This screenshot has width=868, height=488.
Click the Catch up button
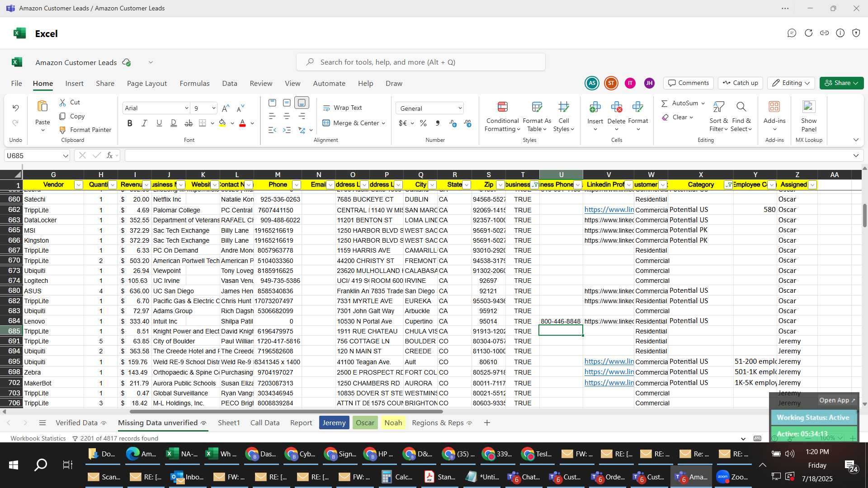coord(740,83)
